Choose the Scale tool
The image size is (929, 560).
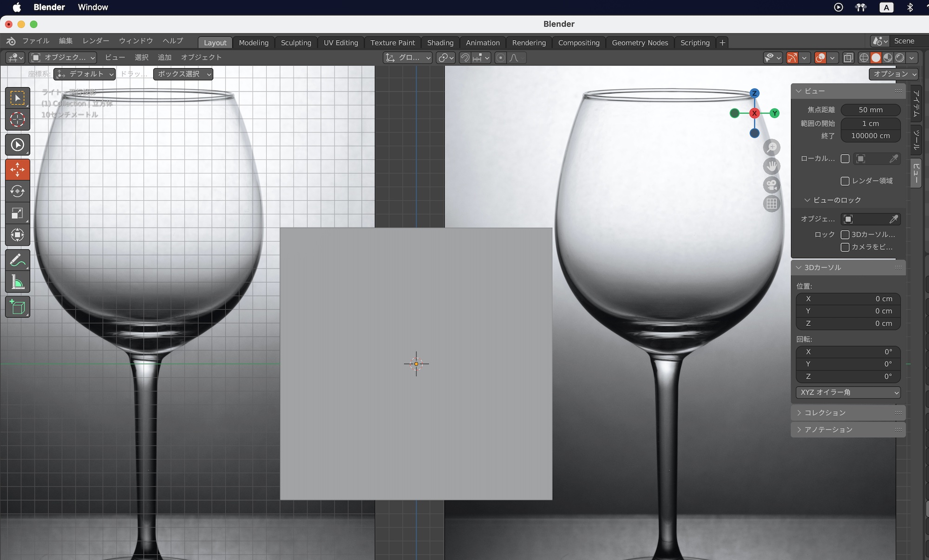pos(18,214)
